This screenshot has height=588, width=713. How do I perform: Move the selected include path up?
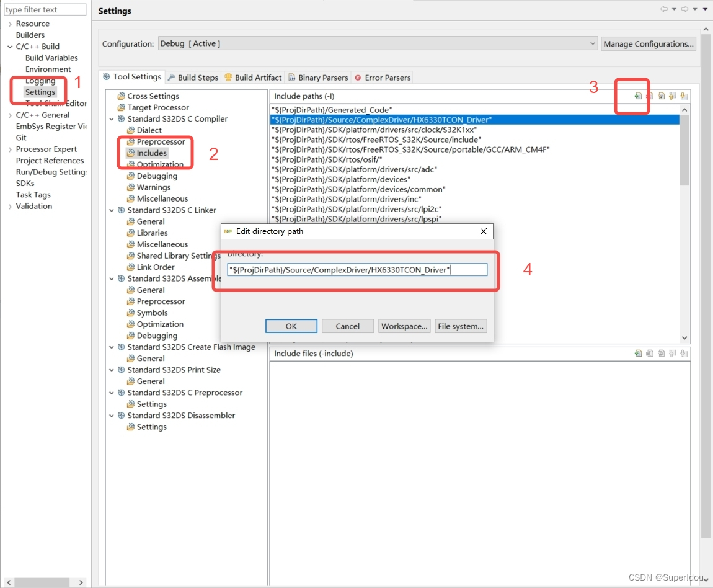[672, 96]
